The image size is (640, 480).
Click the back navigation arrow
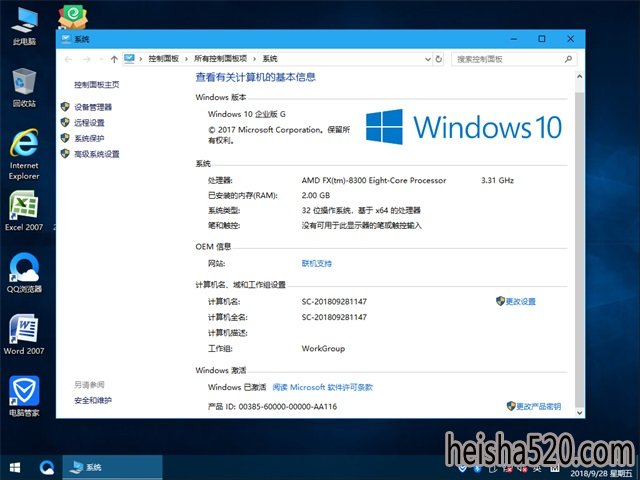68,59
